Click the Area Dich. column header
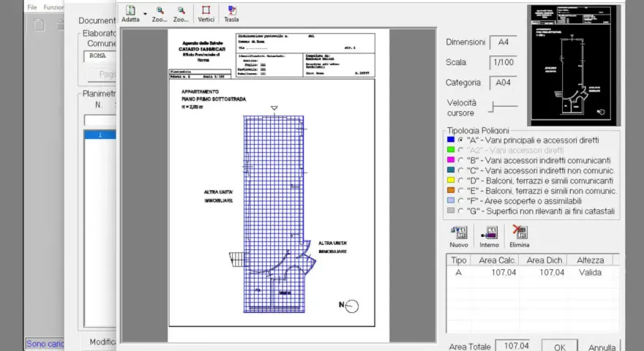Screen dimensions: 644x351 [x=544, y=260]
